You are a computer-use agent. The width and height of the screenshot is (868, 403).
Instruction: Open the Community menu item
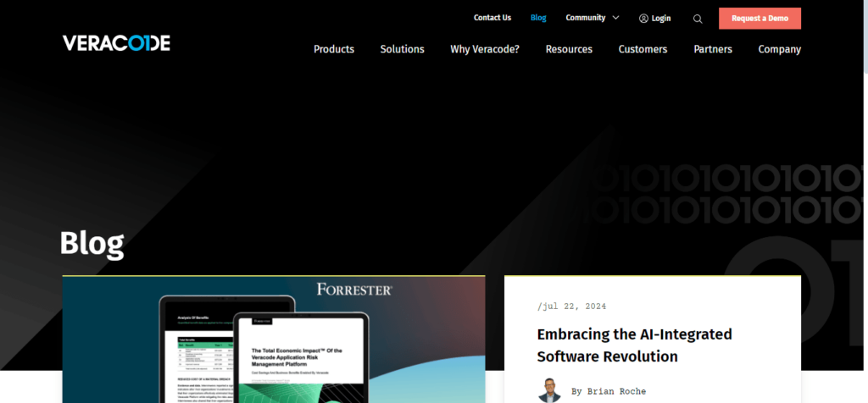(585, 18)
